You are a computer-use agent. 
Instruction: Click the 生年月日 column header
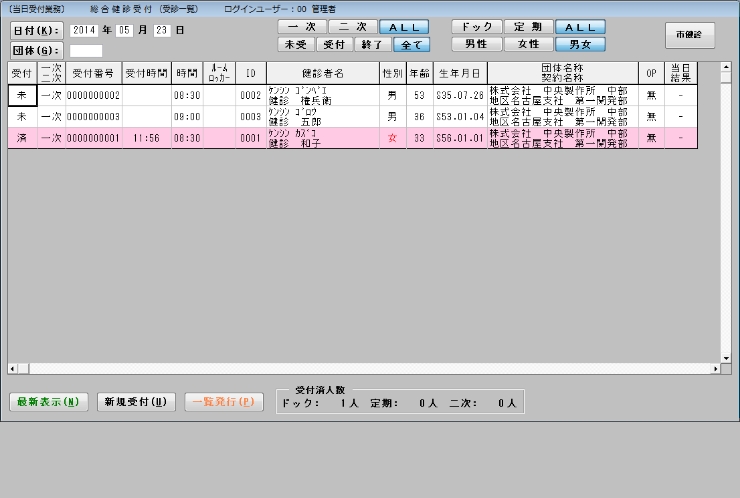tap(460, 73)
